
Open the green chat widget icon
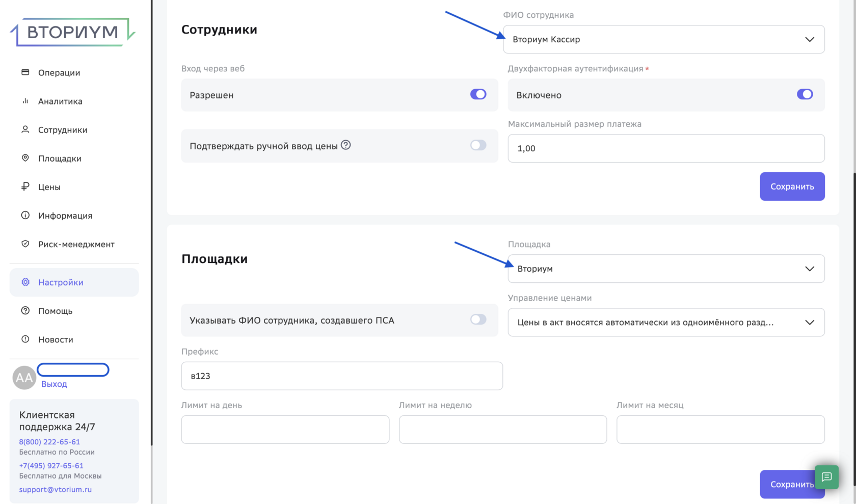826,477
